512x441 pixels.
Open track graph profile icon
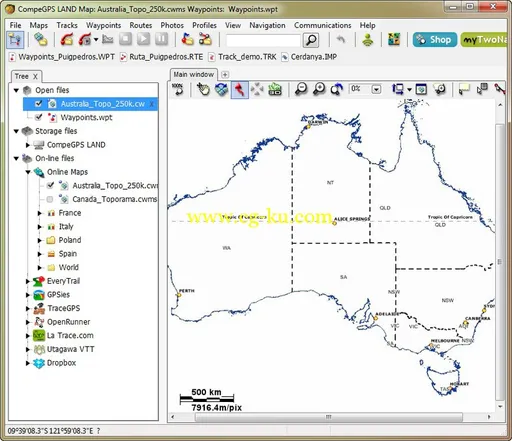click(107, 40)
